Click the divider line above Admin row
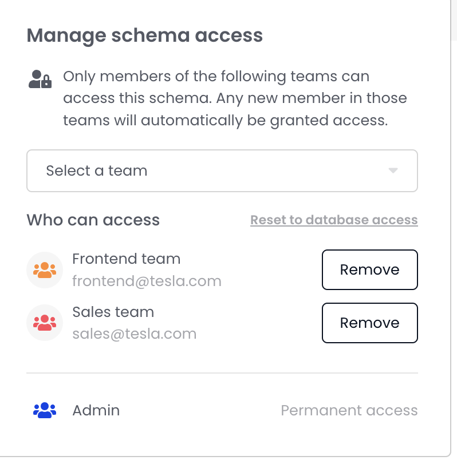 pos(222,373)
